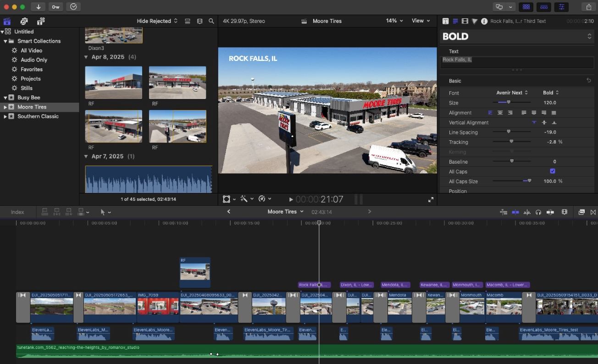Viewport: 598px width, 364px height.
Task: Toggle audio skimming waveform icon
Action: (527, 212)
